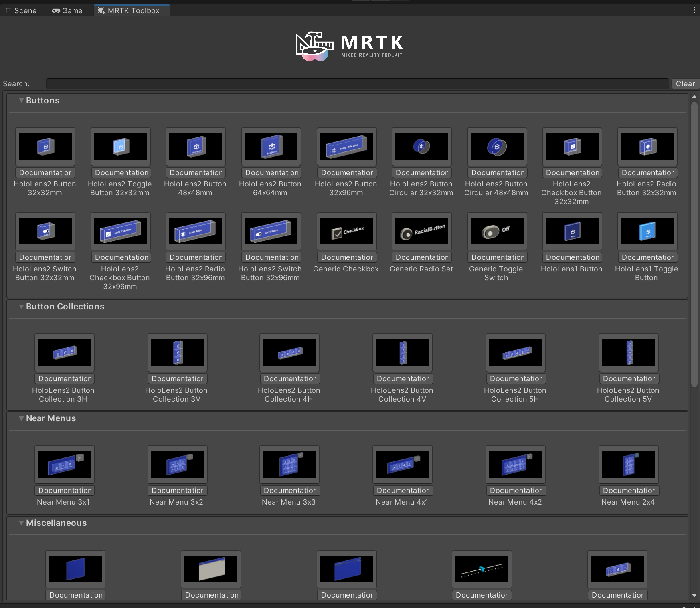Select Button Collection 5V thumbnail
This screenshot has height=608, width=700.
click(629, 353)
